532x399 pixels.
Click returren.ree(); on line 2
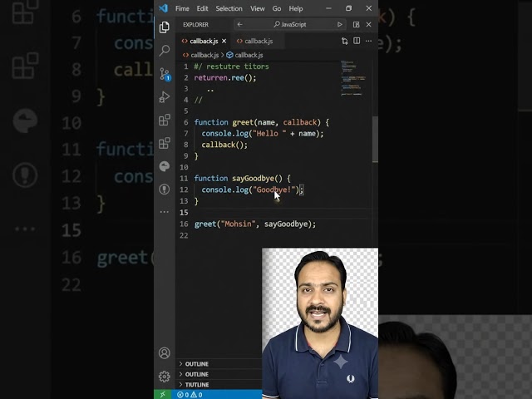tap(225, 77)
